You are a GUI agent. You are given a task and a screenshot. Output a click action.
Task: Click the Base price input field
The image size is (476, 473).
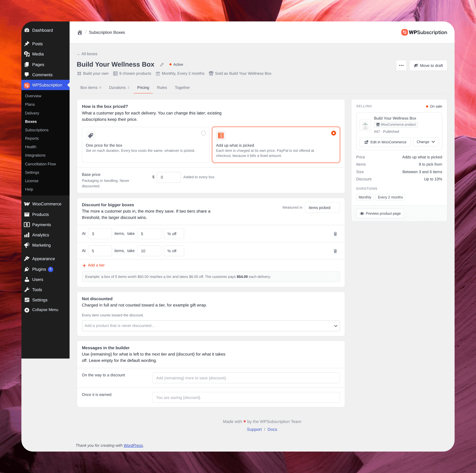click(x=169, y=177)
